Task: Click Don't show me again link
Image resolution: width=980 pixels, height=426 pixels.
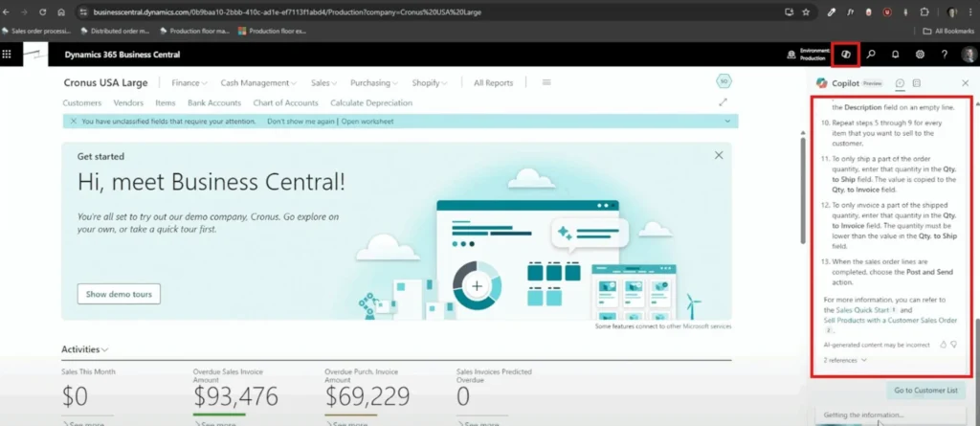Action: [301, 122]
